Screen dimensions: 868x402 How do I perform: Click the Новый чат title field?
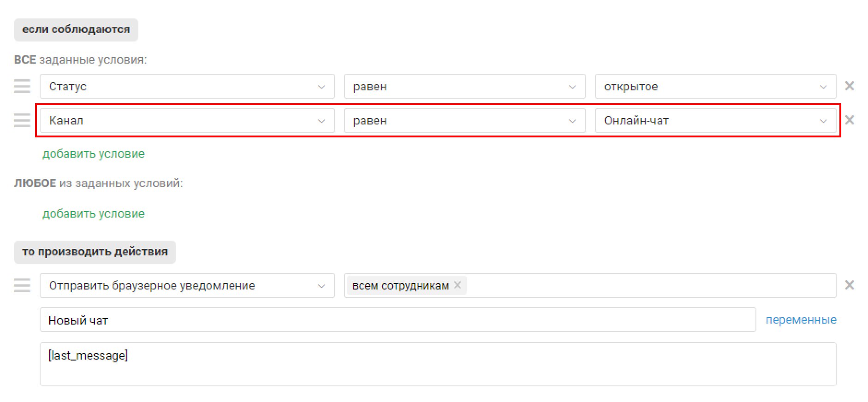397,320
